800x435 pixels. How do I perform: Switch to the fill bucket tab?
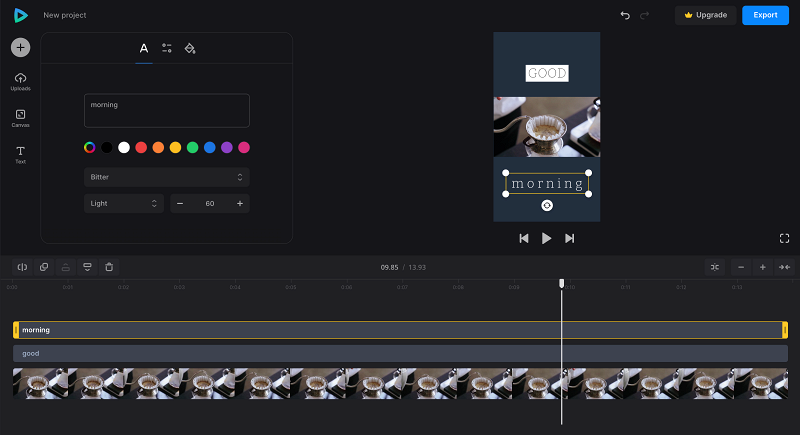point(190,48)
